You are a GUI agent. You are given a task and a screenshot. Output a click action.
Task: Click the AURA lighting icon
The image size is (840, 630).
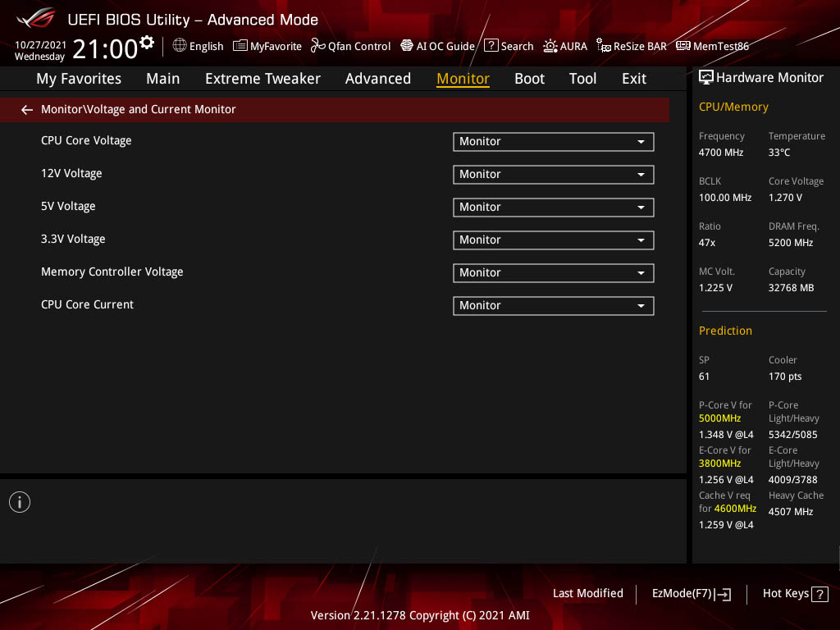pos(550,46)
